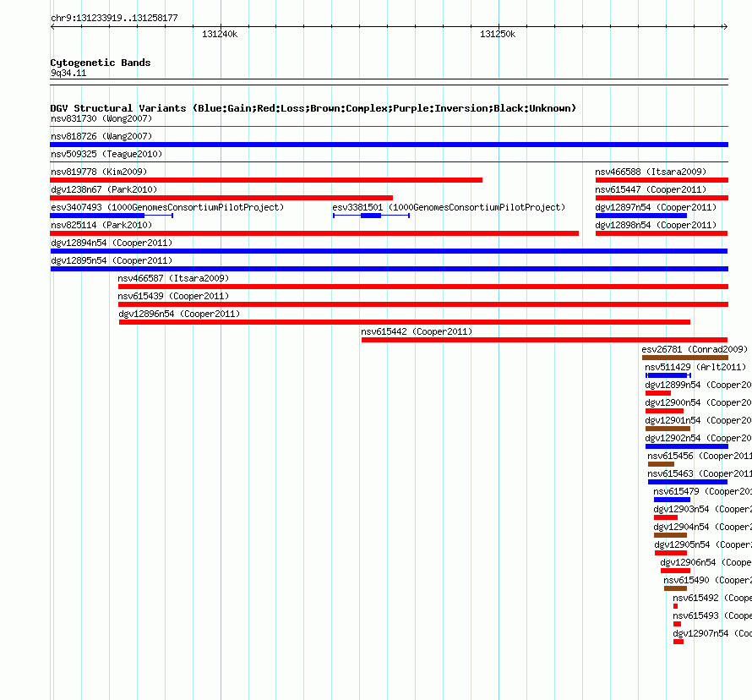Click the nsv615493 variant label
This screenshot has width=752, height=700.
(x=712, y=615)
